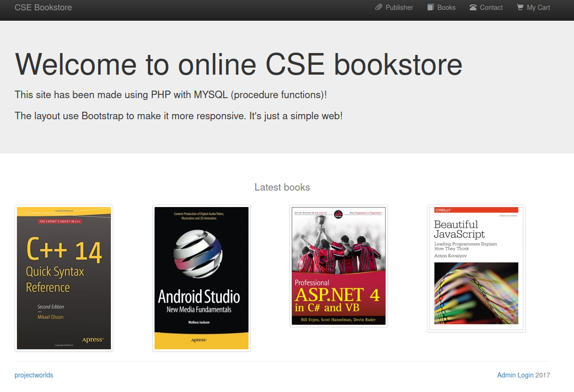Go to the Books page
Screen dimensions: 574x392
(x=446, y=8)
